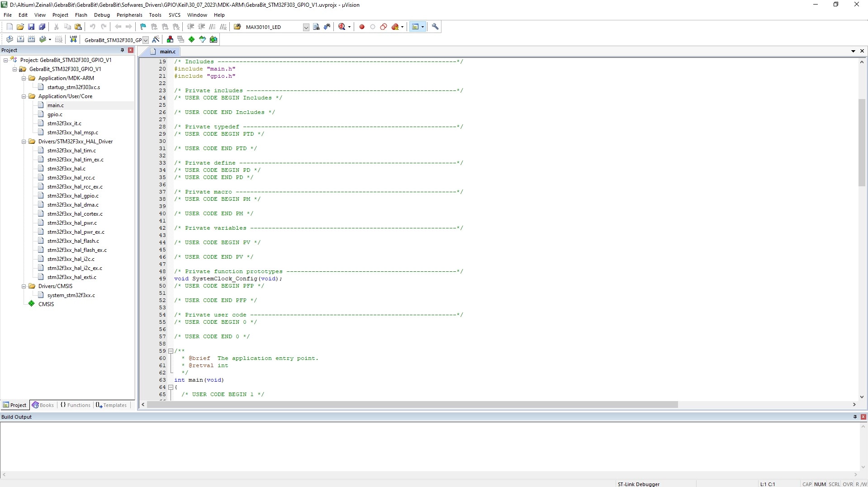868x487 pixels.
Task: Toggle a bookmark with the flag icon
Action: (x=143, y=27)
